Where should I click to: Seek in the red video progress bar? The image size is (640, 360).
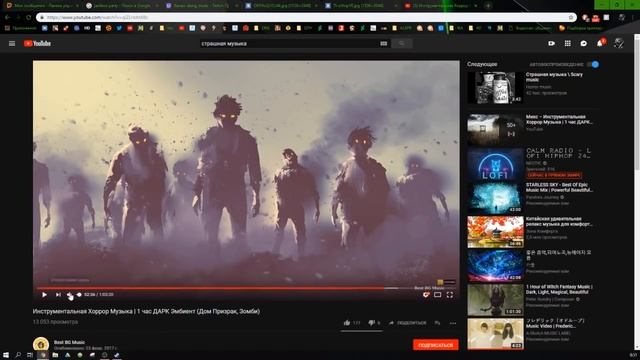point(245,288)
